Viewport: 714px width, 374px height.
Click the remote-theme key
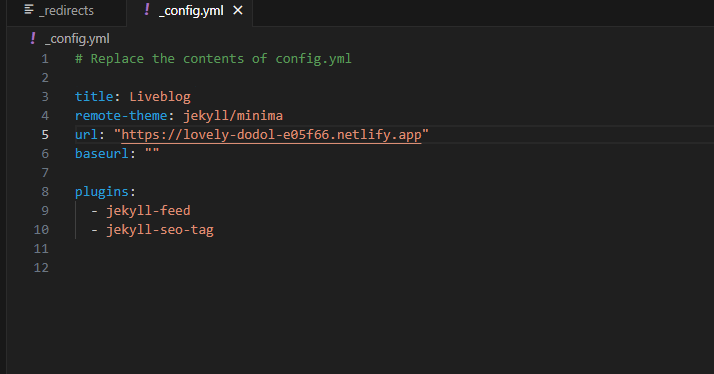[121, 116]
